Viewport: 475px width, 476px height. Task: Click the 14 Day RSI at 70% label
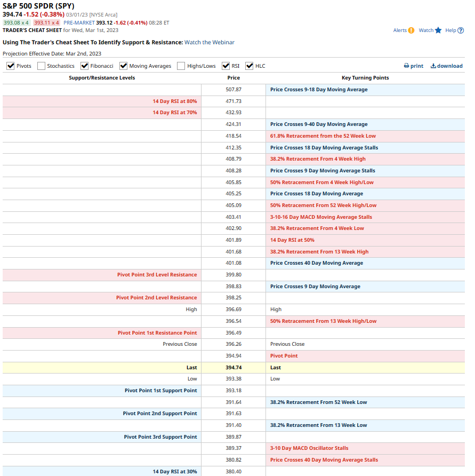175,112
